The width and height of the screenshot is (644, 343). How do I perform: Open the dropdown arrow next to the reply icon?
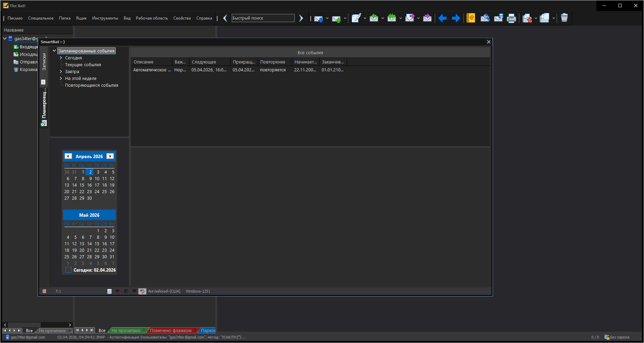tap(383, 18)
